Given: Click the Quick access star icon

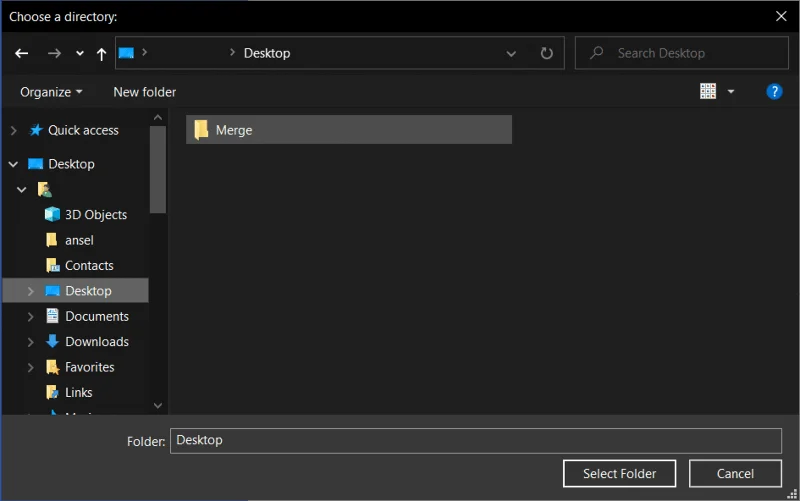Looking at the screenshot, I should click(35, 130).
